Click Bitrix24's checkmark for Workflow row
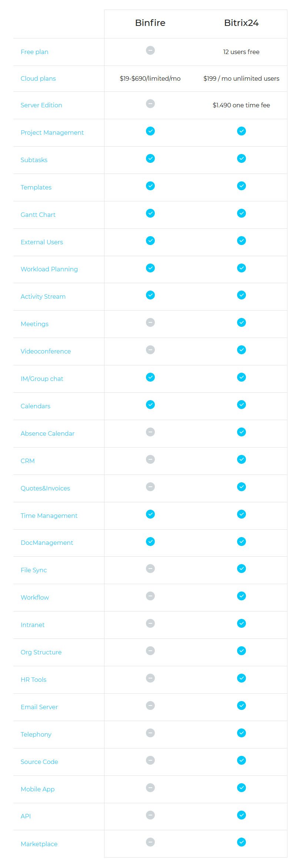 coord(241,596)
